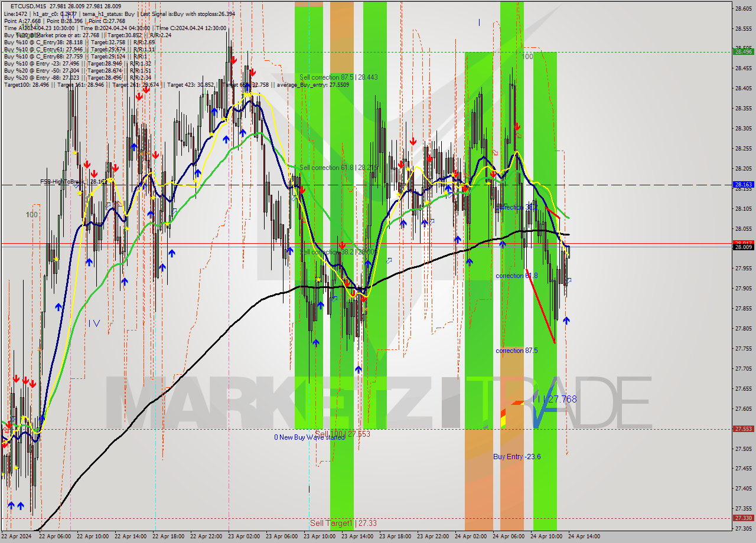Select the blue 'correction 87.5' label
This screenshot has width=756, height=543.
click(517, 351)
